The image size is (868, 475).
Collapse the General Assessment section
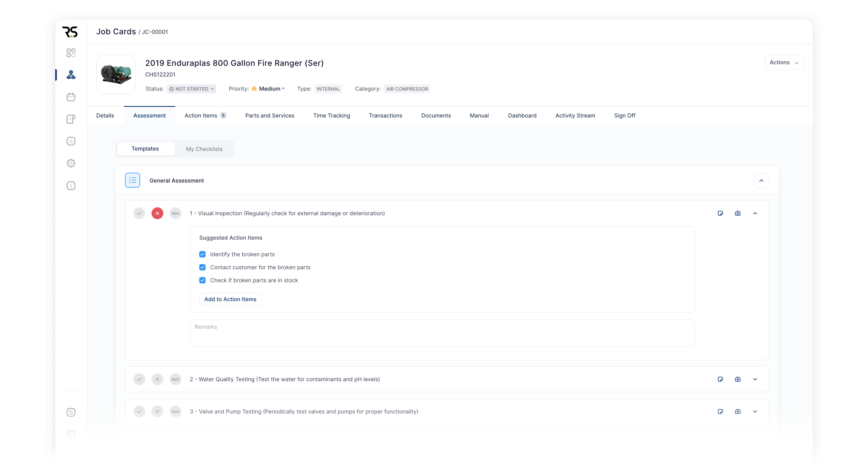(761, 180)
